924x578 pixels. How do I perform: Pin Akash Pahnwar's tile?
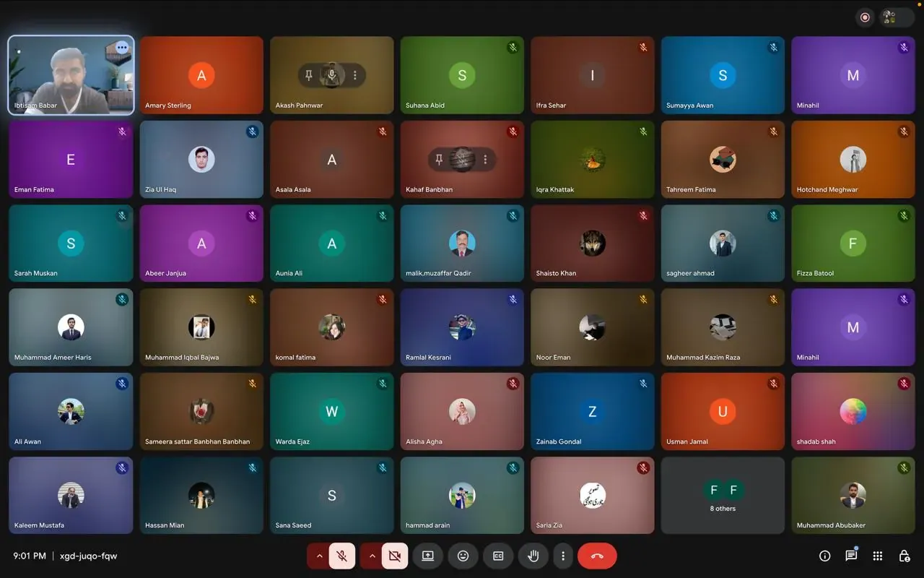309,75
